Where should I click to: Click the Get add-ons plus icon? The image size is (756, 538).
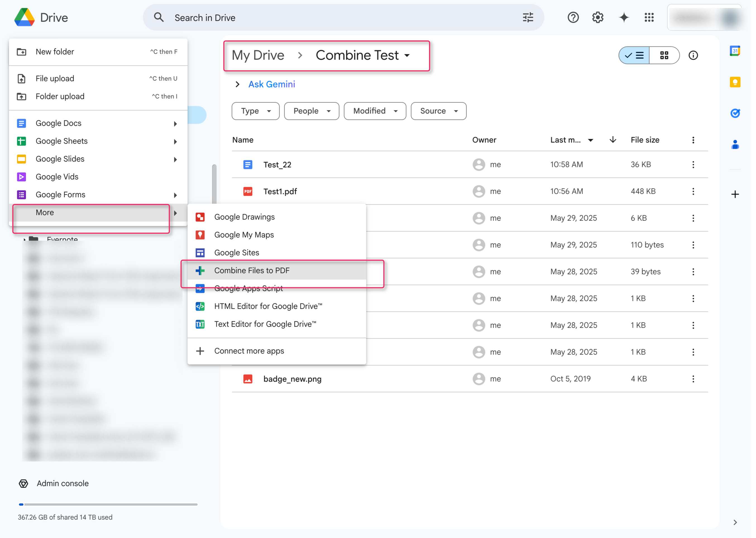pos(735,194)
